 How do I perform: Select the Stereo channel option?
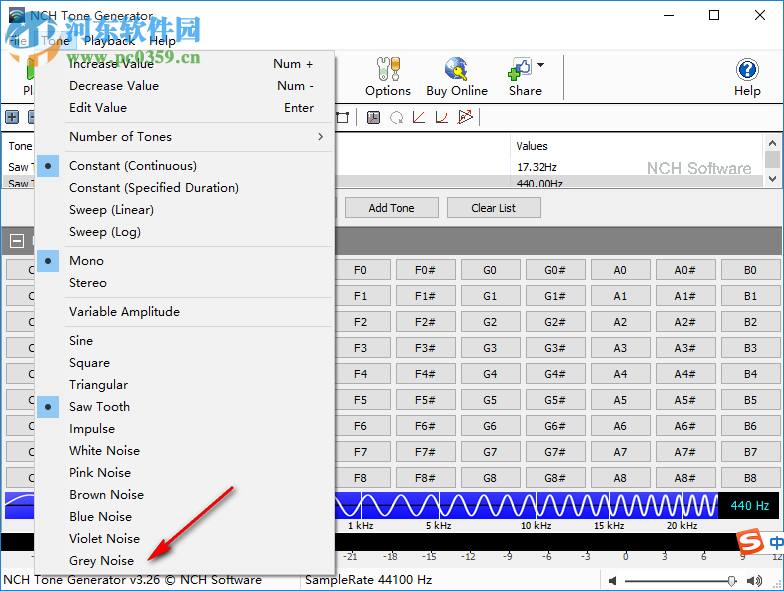click(88, 283)
